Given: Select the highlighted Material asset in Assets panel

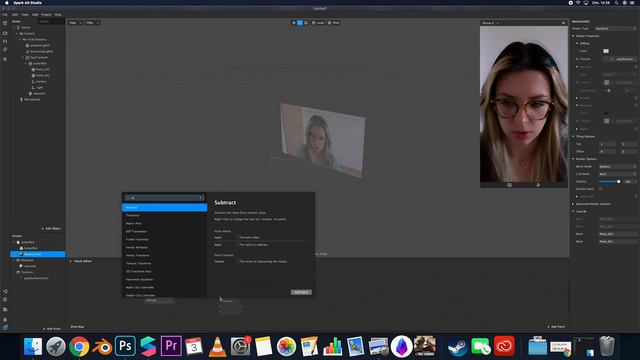Looking at the screenshot, I should point(38,254).
